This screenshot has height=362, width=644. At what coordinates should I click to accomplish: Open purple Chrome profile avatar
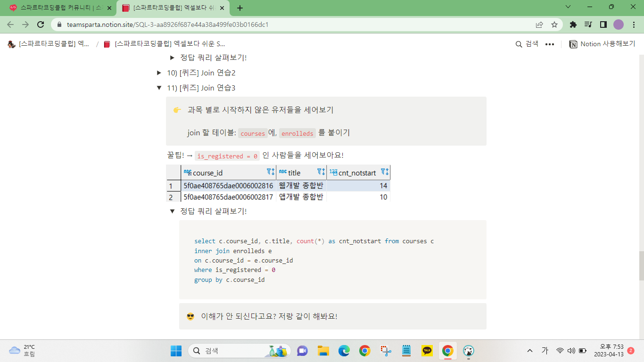point(618,25)
